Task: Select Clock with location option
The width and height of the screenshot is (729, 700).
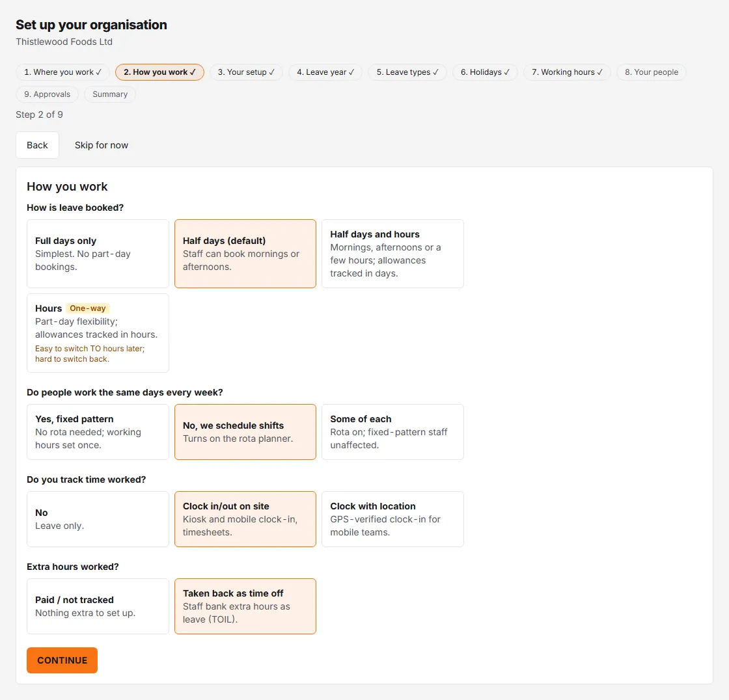Action: [393, 519]
